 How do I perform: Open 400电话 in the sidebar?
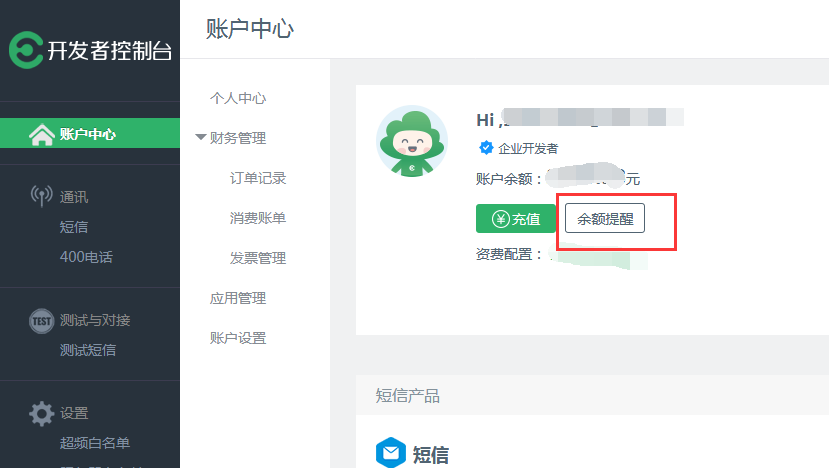pos(86,257)
